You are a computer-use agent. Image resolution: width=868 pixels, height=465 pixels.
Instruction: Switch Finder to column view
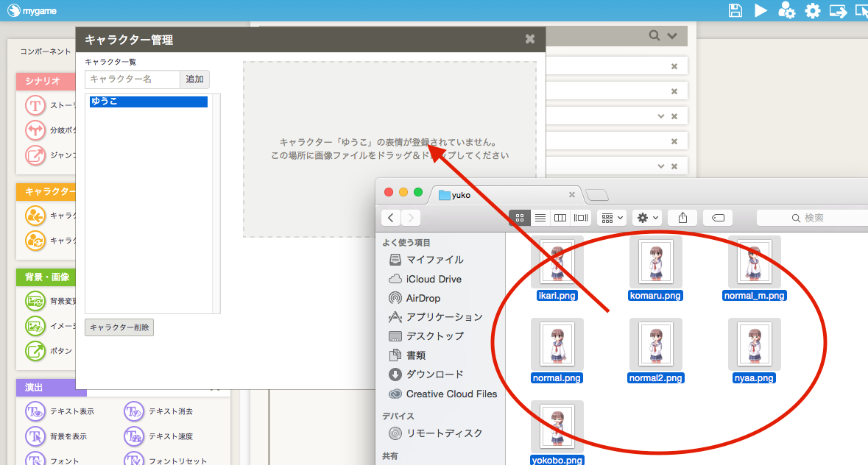560,218
